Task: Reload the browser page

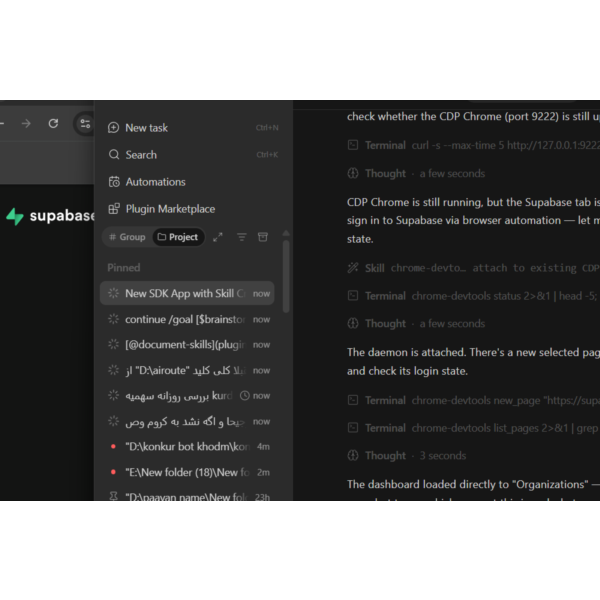Action: tap(53, 123)
